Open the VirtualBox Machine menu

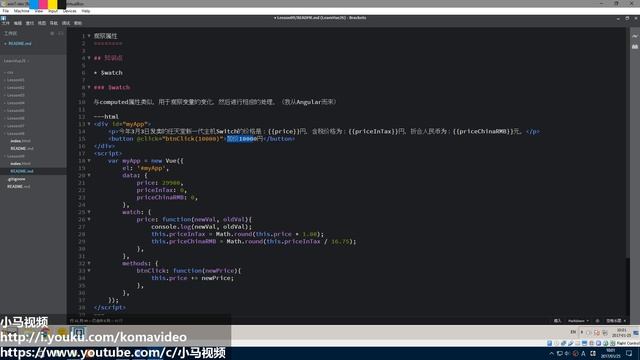22,11
